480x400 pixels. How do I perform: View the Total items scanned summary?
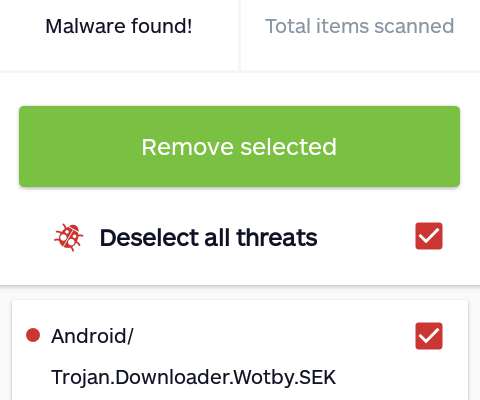coord(360,26)
